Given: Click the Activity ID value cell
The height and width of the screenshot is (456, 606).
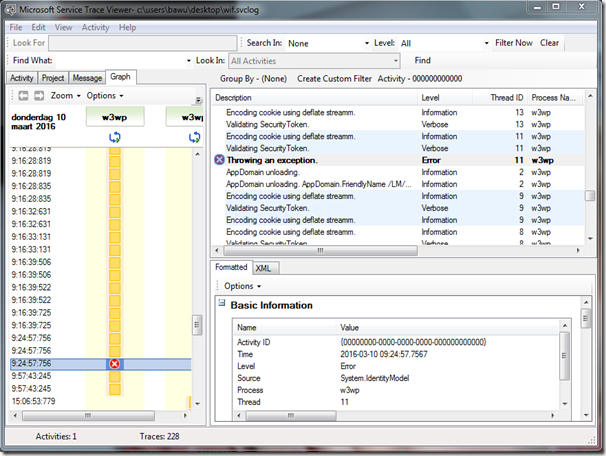Looking at the screenshot, I should point(413,342).
